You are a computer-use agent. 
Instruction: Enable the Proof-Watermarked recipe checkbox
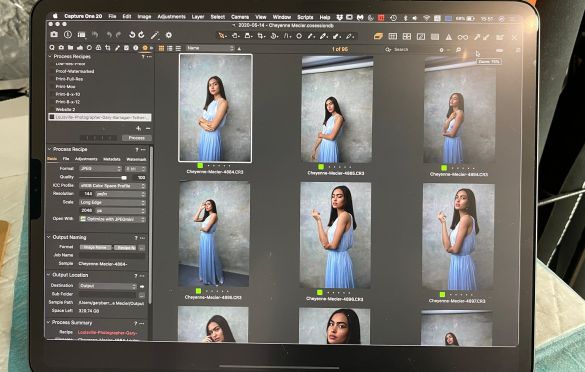point(51,71)
